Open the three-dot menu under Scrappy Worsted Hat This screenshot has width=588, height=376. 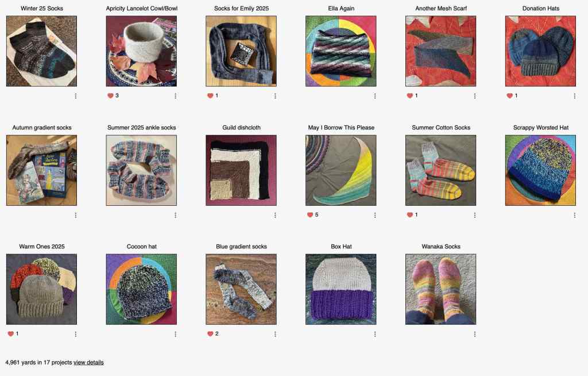pyautogui.click(x=574, y=215)
